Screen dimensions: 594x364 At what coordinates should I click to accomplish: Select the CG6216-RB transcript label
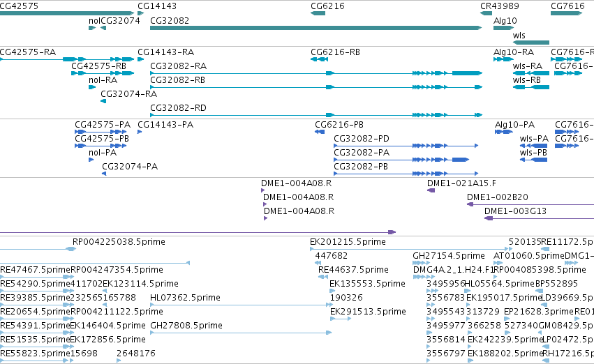click(335, 52)
